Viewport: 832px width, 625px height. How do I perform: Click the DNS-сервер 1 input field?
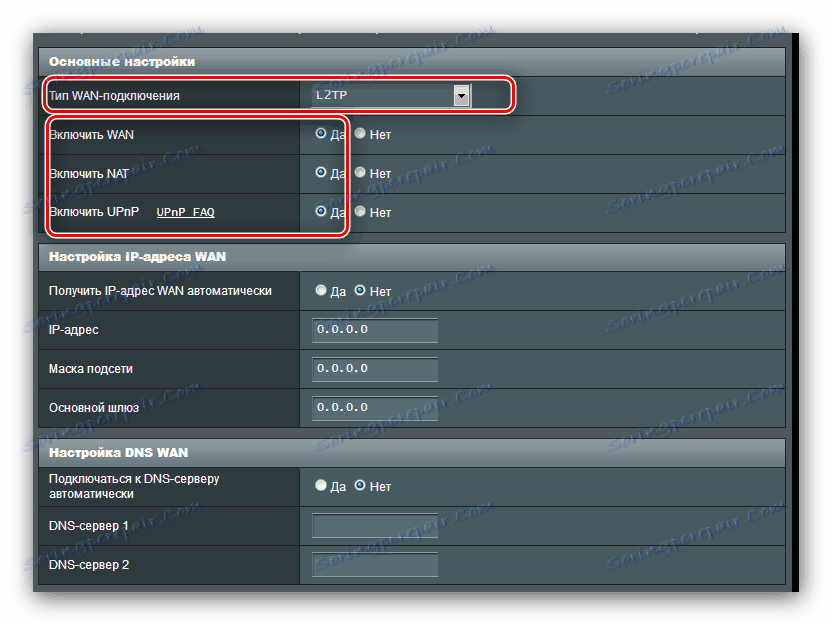point(375,525)
